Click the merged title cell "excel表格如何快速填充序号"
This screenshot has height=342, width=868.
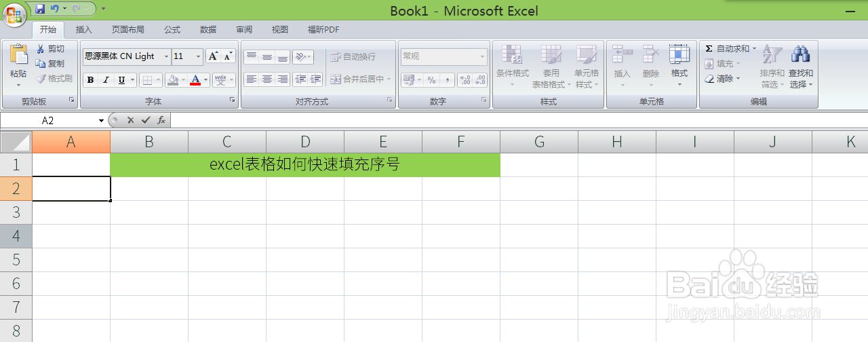click(305, 165)
